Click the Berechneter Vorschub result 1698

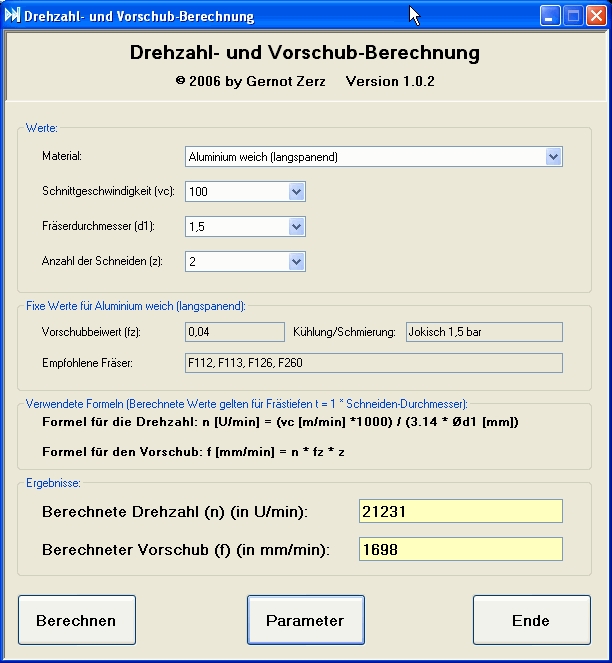(x=460, y=549)
